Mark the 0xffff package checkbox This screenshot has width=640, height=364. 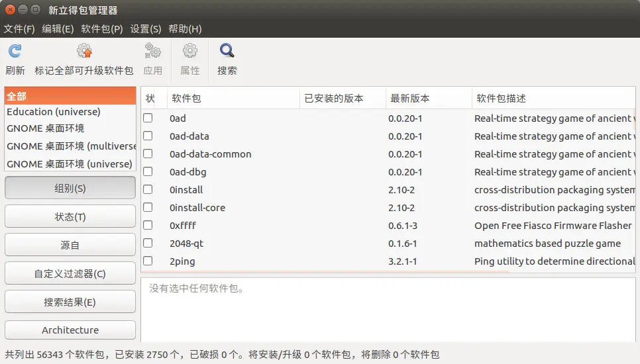click(148, 226)
